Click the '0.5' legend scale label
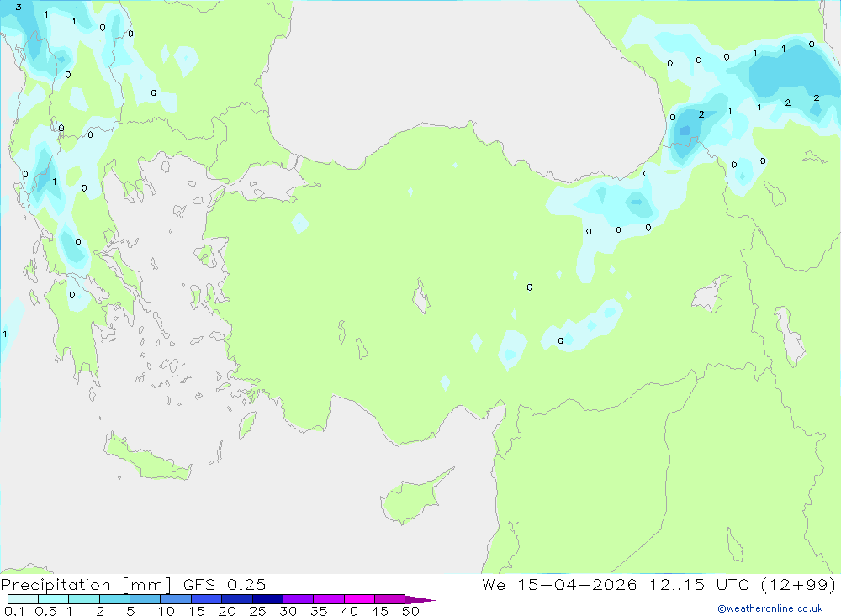 pyautogui.click(x=45, y=611)
